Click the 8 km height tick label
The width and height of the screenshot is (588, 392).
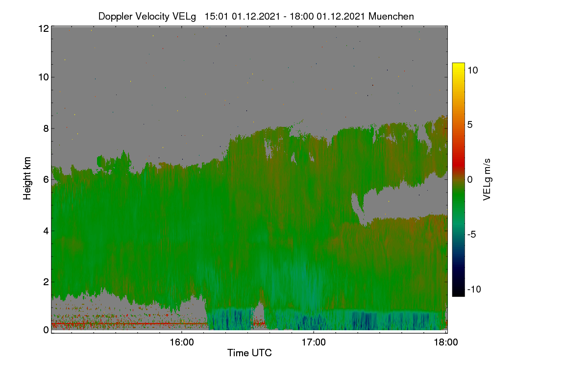coord(46,128)
